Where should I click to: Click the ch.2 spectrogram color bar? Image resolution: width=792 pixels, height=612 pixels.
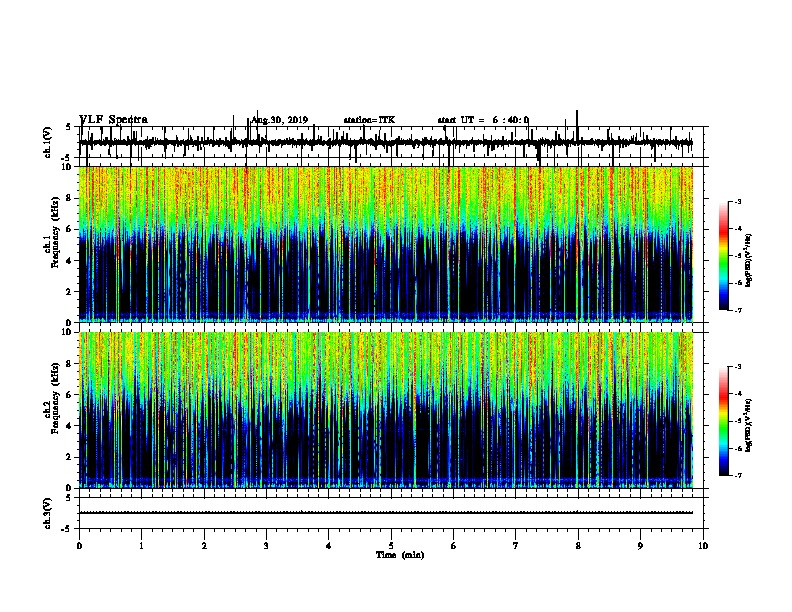coord(724,421)
